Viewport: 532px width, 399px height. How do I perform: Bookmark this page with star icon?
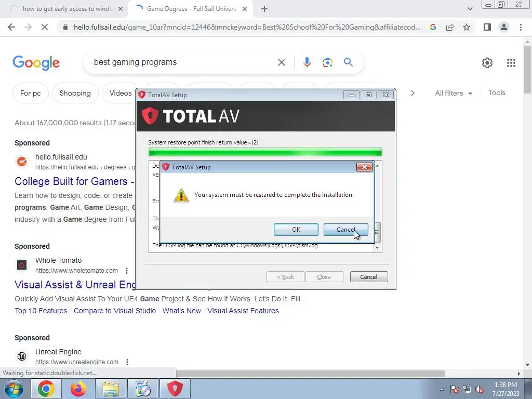pos(467,27)
